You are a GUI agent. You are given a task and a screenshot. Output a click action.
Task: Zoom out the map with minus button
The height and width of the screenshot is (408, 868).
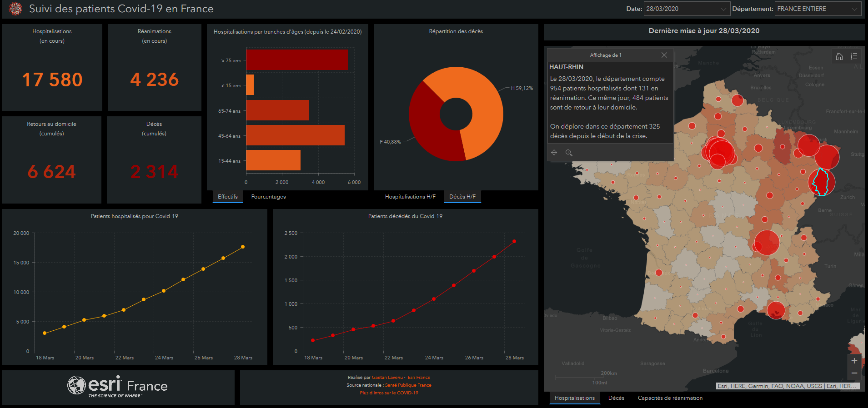pos(854,373)
